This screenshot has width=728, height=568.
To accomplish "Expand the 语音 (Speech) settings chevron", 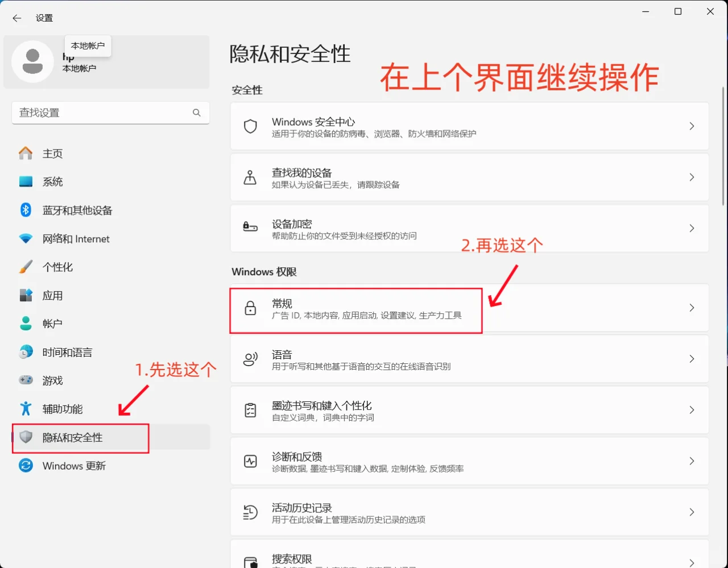I will click(692, 359).
